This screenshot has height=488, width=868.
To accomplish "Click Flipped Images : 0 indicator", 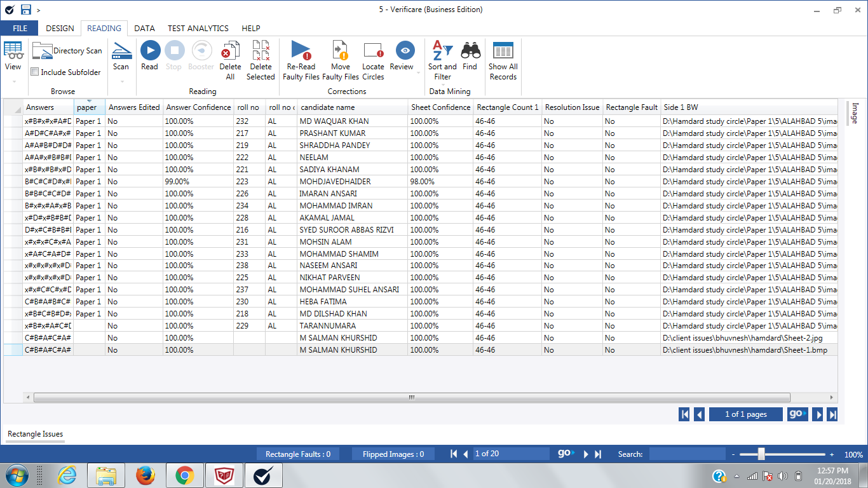I will (x=393, y=454).
